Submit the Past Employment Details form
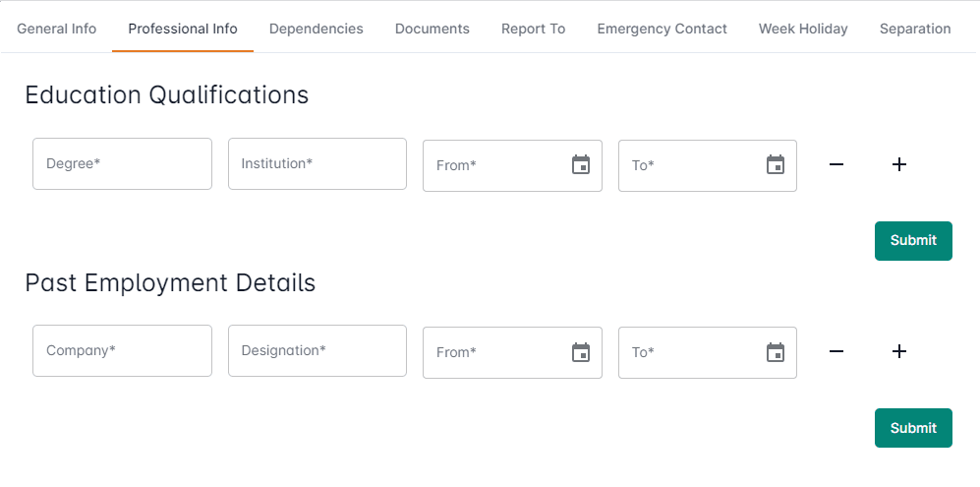This screenshot has width=980, height=487. (x=913, y=428)
